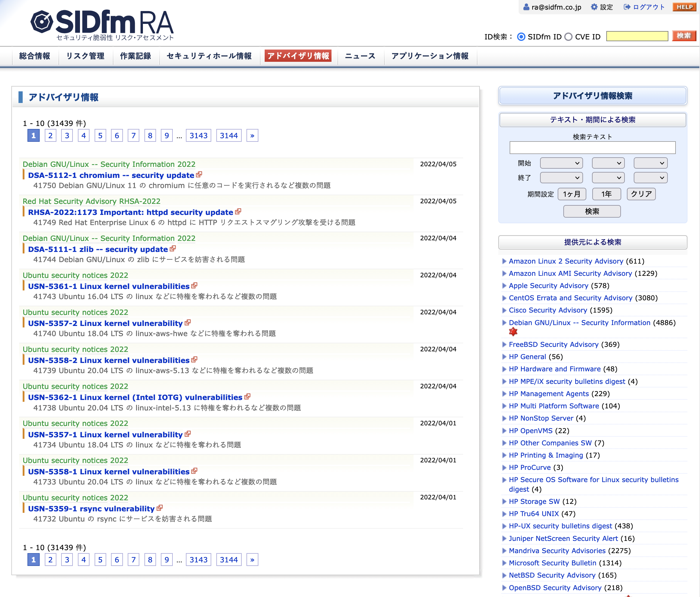
Task: Click the ログアウト link
Action: click(x=648, y=7)
